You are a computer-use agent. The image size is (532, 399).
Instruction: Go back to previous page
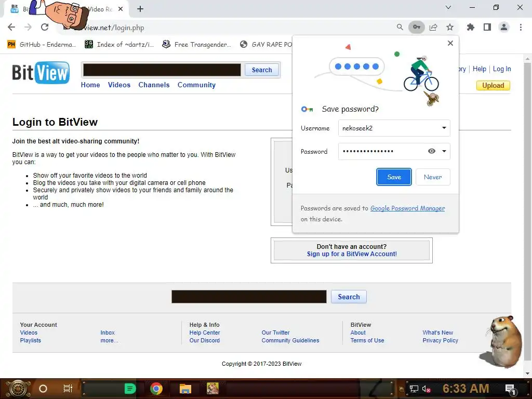(x=11, y=27)
